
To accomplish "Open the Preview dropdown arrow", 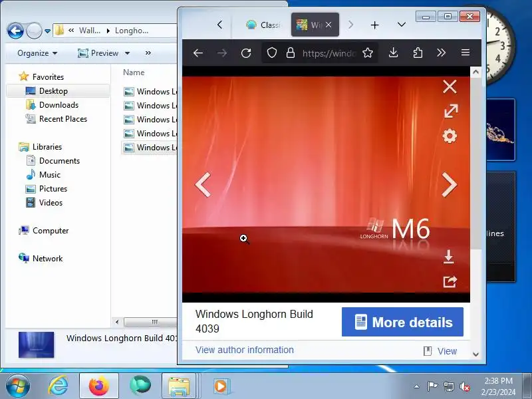I will (127, 53).
